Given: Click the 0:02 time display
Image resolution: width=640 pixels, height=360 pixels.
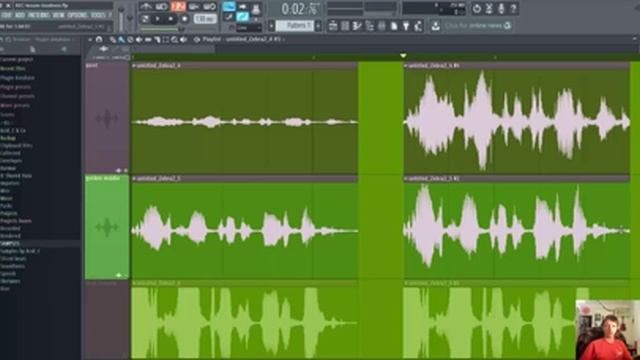Looking at the screenshot, I should point(300,9).
